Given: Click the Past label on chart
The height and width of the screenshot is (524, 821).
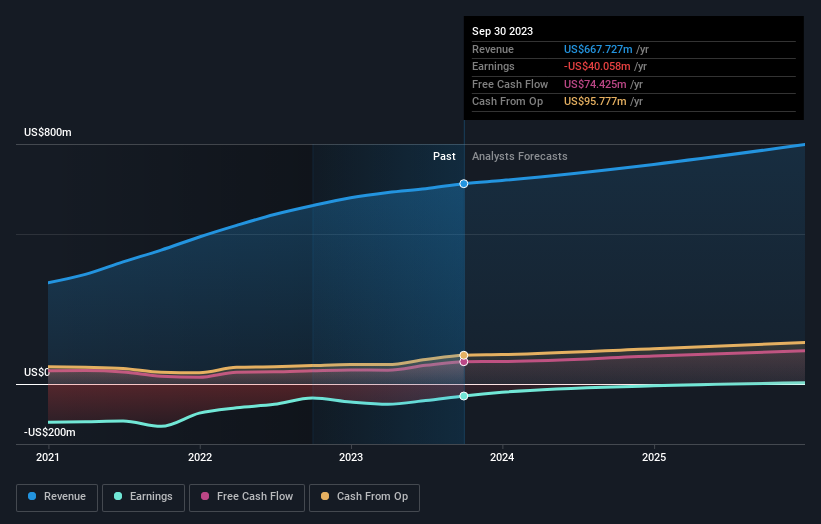Looking at the screenshot, I should (x=444, y=157).
